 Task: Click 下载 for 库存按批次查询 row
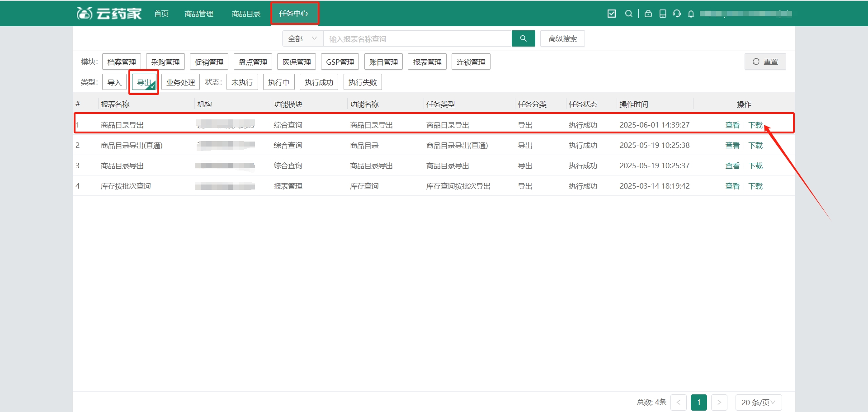point(755,186)
